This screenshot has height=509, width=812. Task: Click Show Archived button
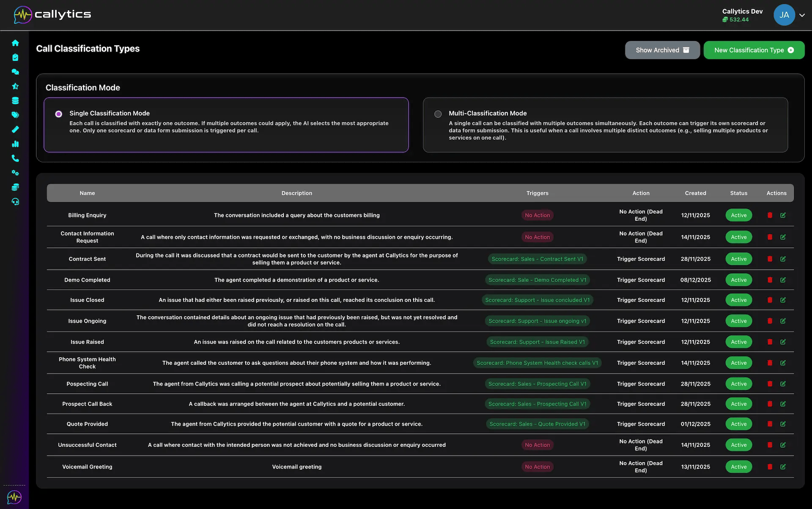pyautogui.click(x=662, y=50)
